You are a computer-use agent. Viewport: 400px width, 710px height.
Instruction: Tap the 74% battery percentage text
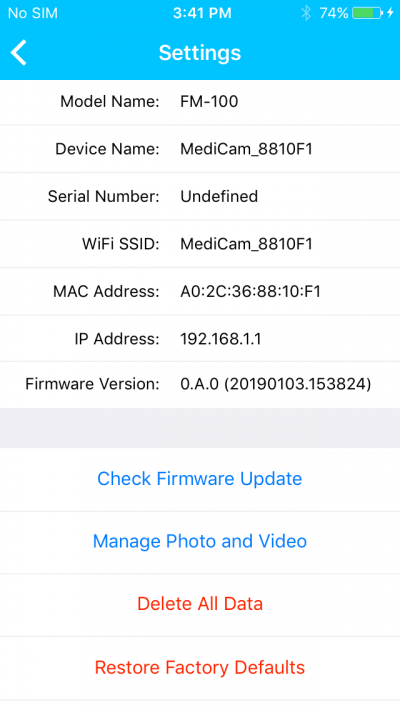pos(334,13)
